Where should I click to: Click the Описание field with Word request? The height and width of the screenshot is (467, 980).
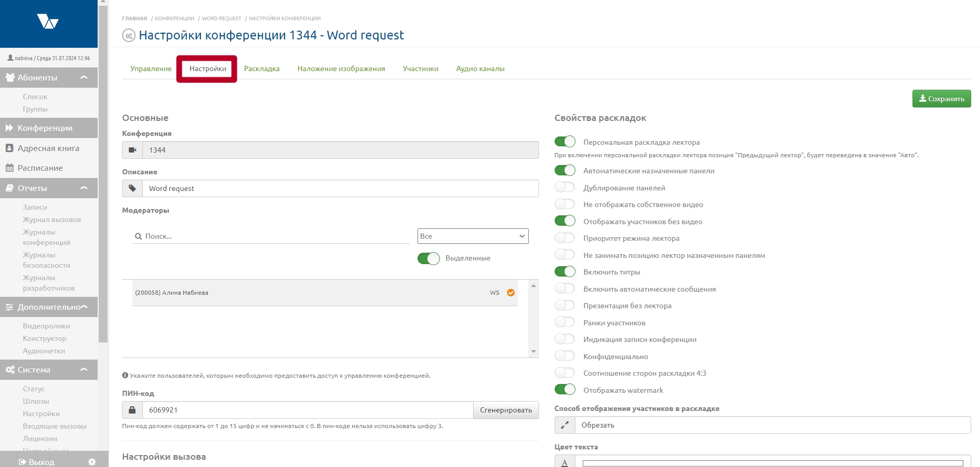click(341, 188)
